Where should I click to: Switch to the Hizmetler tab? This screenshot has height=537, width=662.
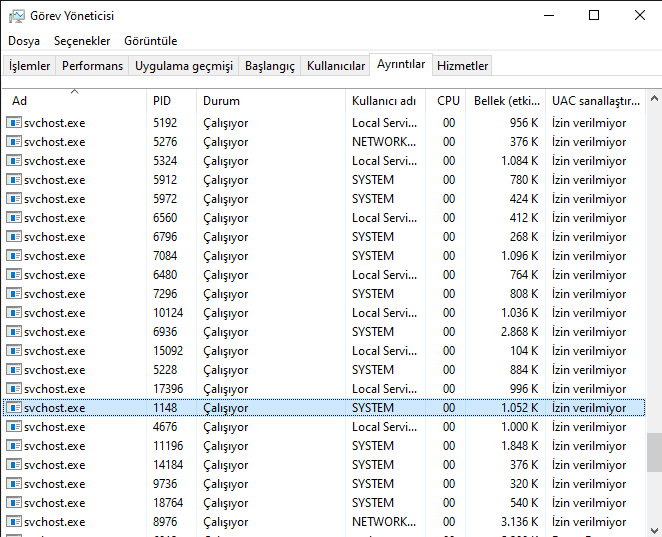462,66
